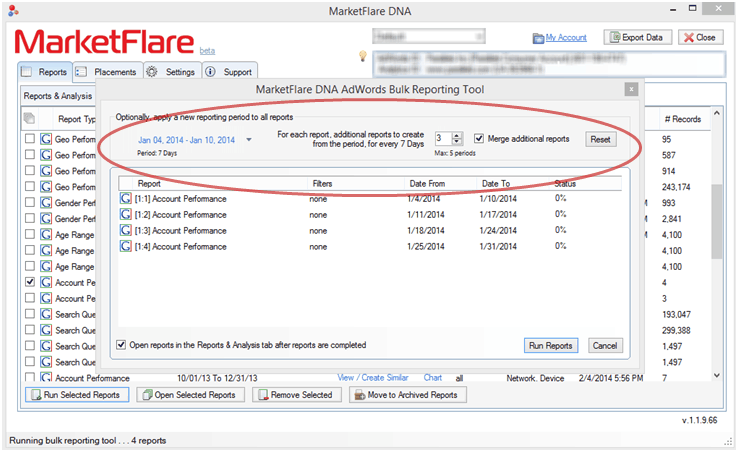Select the [1:1] Account Performance row
737x453 pixels.
click(369, 199)
